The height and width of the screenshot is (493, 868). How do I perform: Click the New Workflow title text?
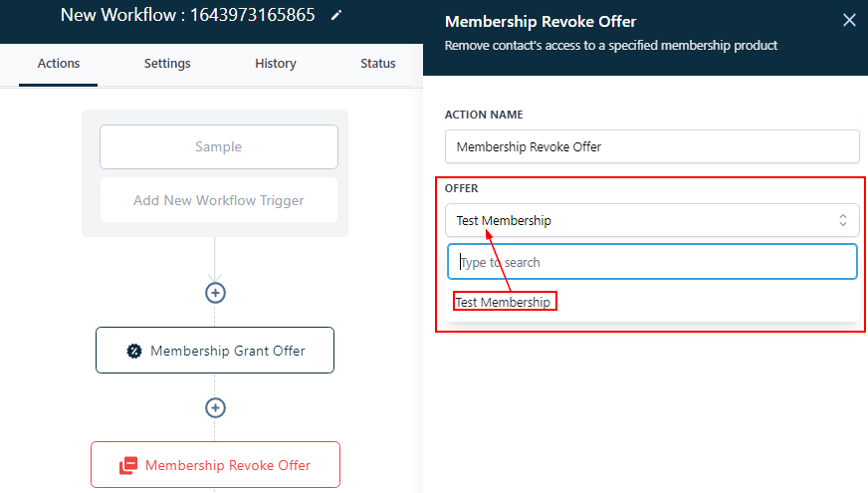click(187, 16)
